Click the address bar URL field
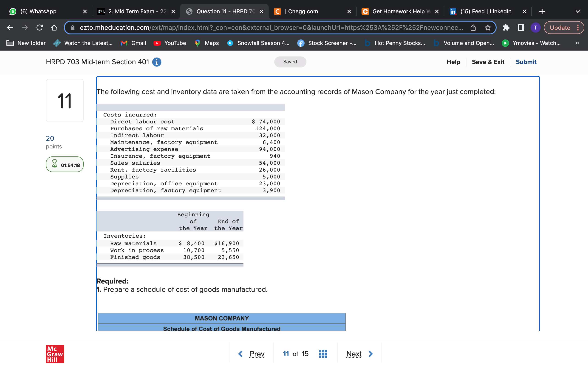Screen dimensions: 588x367 267,28
